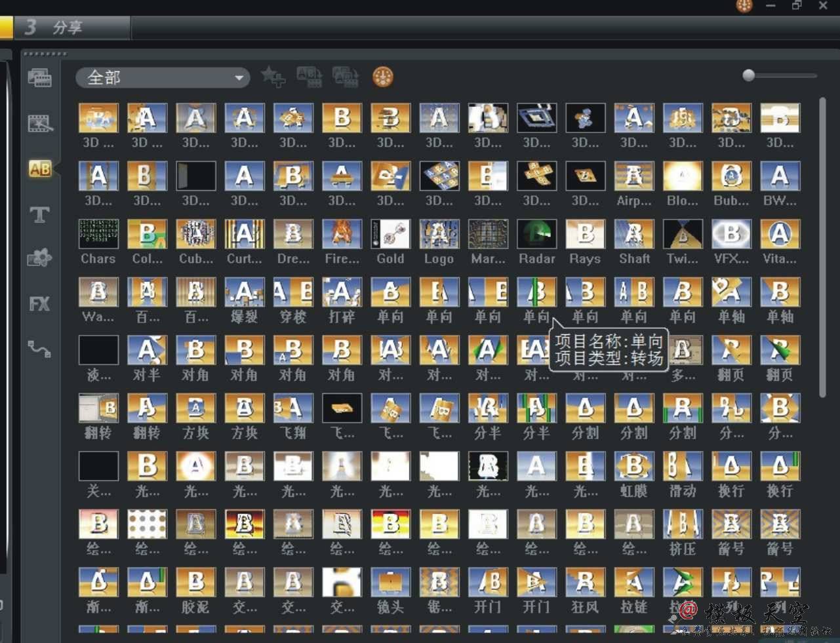Select the 多... transition thumbnail

point(683,351)
